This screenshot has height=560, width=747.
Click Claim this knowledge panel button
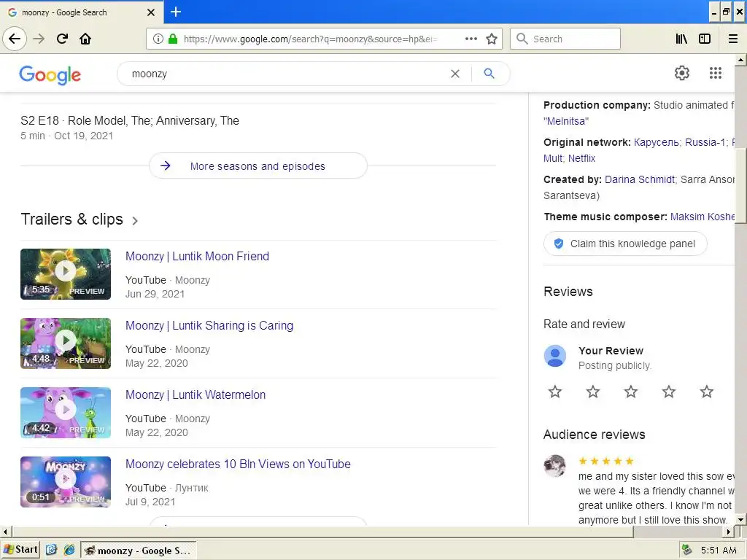coord(625,244)
